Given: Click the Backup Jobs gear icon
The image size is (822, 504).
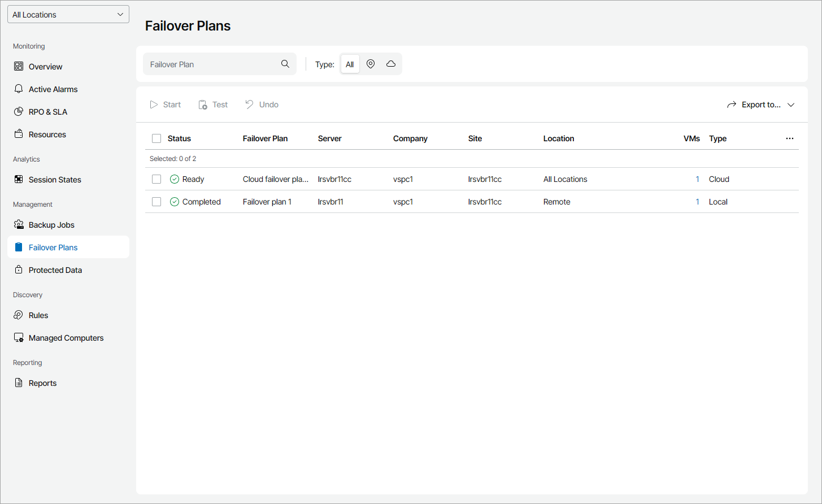Looking at the screenshot, I should click(19, 225).
